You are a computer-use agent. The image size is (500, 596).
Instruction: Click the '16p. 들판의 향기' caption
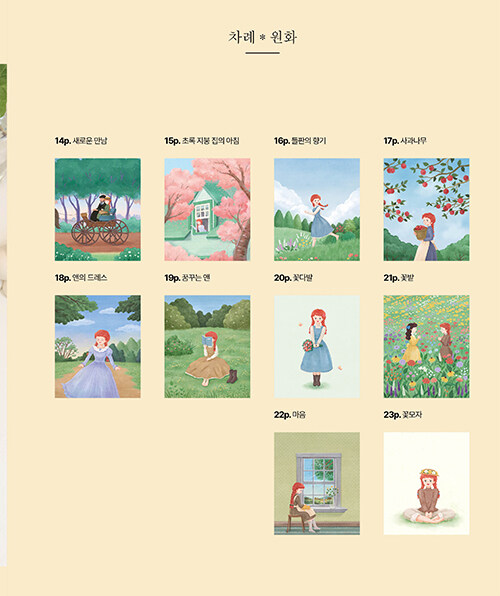pos(300,141)
